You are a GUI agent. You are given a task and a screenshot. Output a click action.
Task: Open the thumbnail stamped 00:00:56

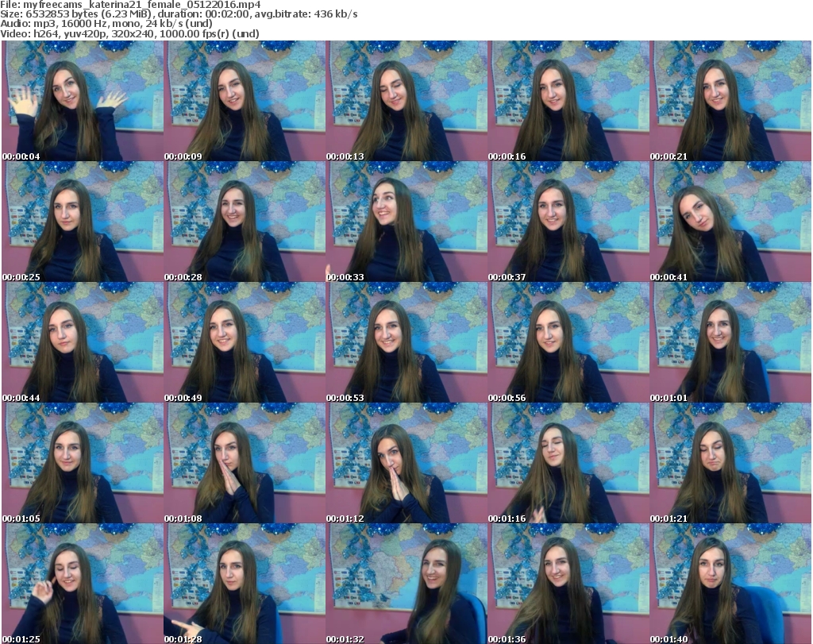click(x=568, y=342)
